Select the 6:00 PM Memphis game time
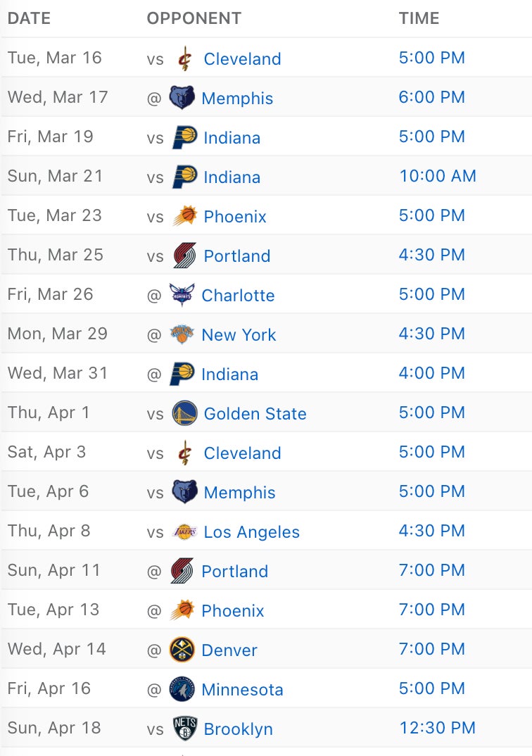Screen dimensions: 532x756 (432, 97)
